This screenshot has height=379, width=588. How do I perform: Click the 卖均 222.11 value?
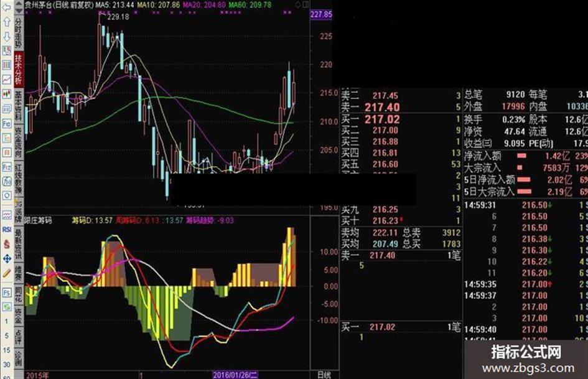[x=385, y=233]
